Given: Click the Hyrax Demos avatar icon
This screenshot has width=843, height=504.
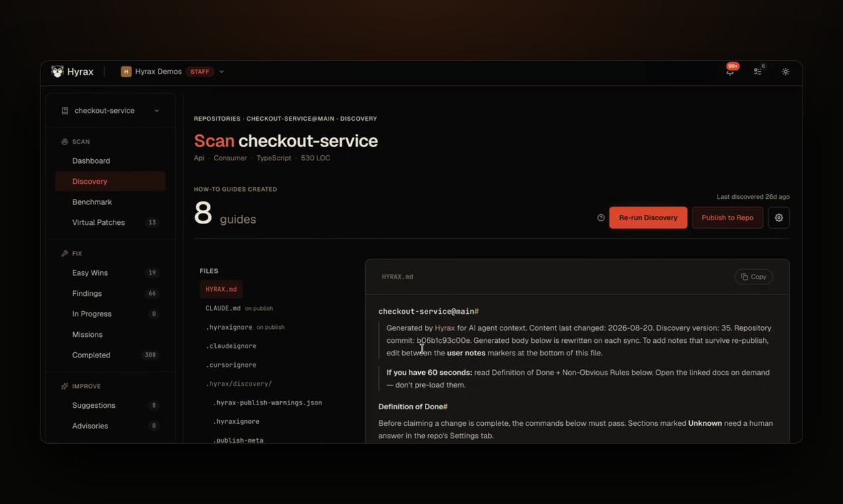Looking at the screenshot, I should [x=126, y=72].
